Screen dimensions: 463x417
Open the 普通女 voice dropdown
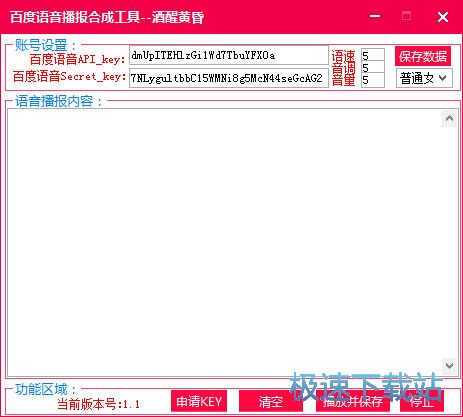(424, 78)
